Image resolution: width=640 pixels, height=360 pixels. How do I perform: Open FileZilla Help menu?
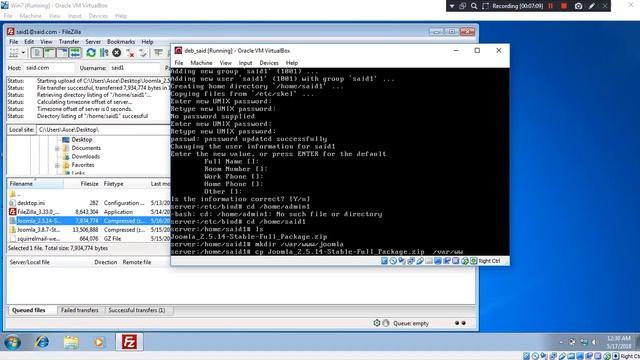click(x=147, y=42)
